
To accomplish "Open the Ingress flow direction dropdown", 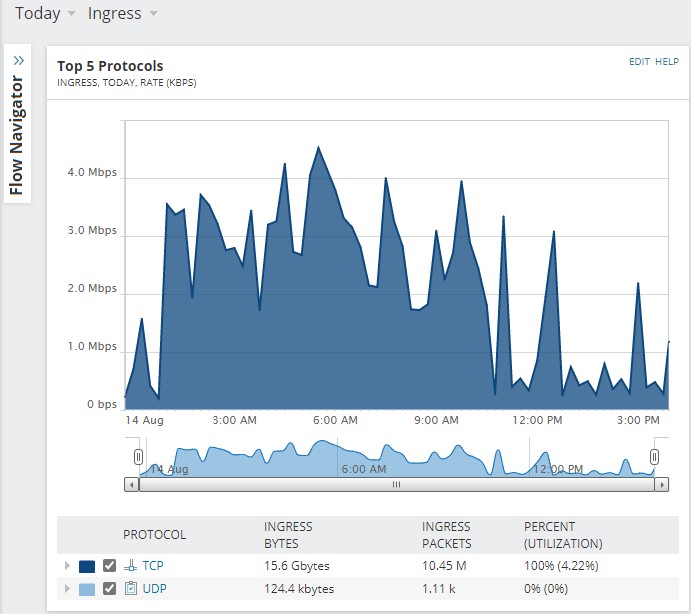I will pyautogui.click(x=122, y=13).
